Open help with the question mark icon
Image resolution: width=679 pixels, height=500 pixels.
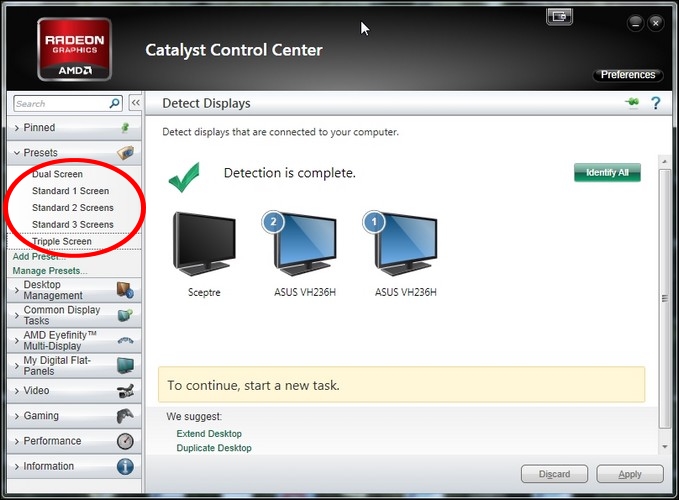pos(656,103)
